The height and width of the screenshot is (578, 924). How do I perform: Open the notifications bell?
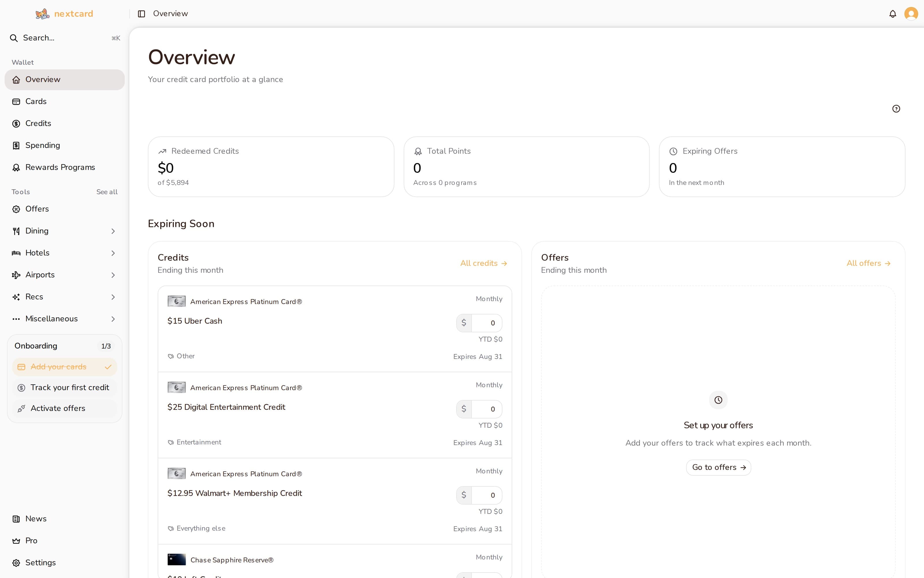[892, 14]
